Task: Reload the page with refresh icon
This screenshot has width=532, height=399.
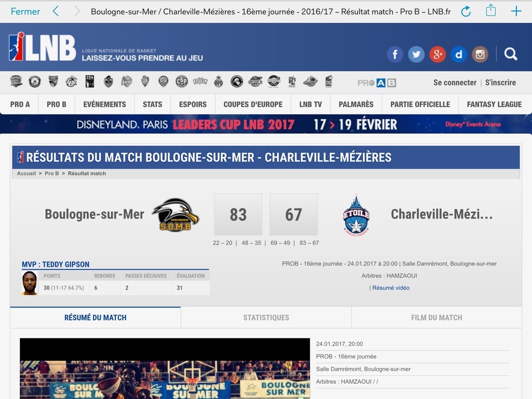Action: (466, 11)
